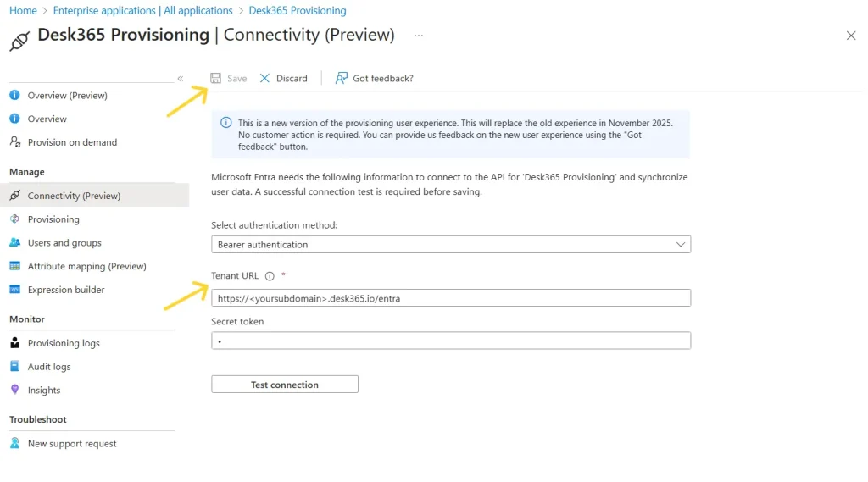This screenshot has width=868, height=482.
Task: Click the Manage section heading
Action: coord(27,172)
